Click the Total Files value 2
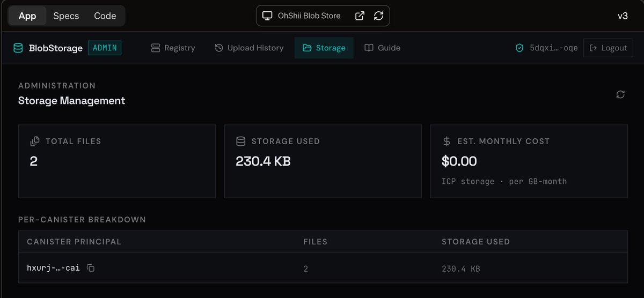The image size is (644, 298). point(34,161)
